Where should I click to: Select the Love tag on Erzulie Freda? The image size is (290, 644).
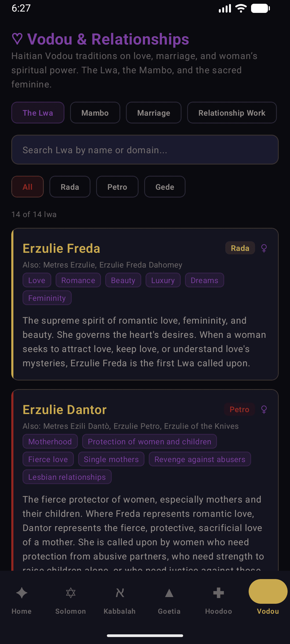37,280
